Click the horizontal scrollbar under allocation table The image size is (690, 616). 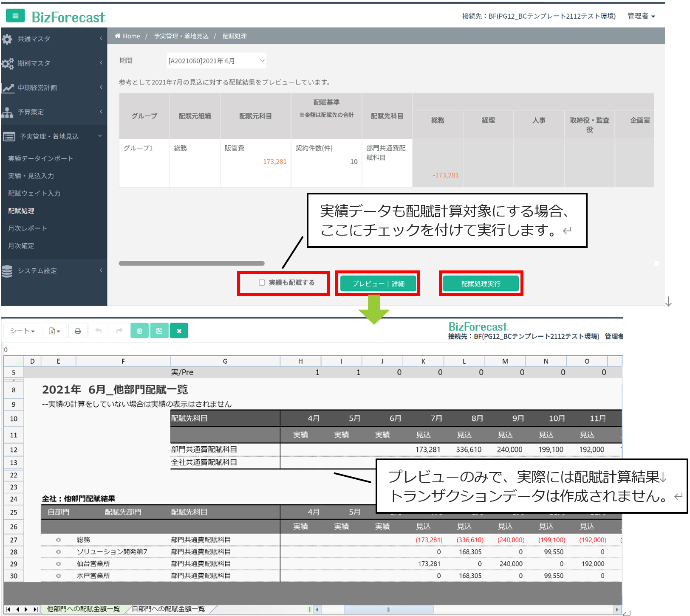[x=192, y=263]
